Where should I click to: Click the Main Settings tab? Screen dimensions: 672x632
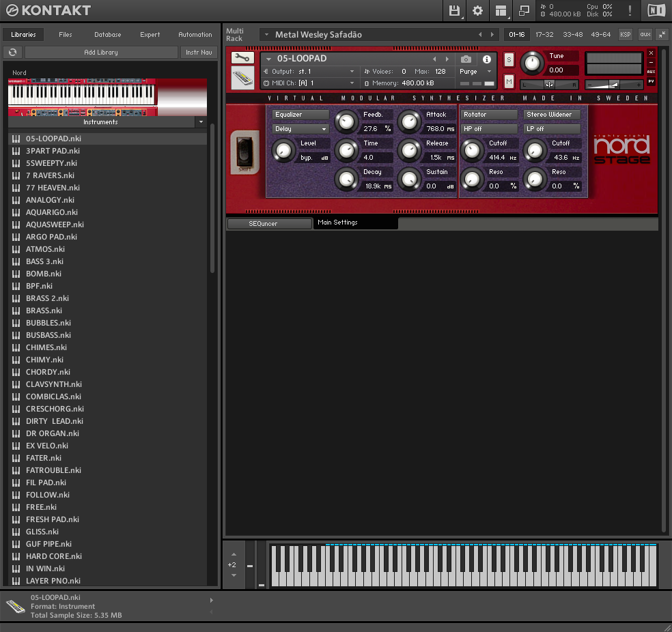(x=355, y=222)
